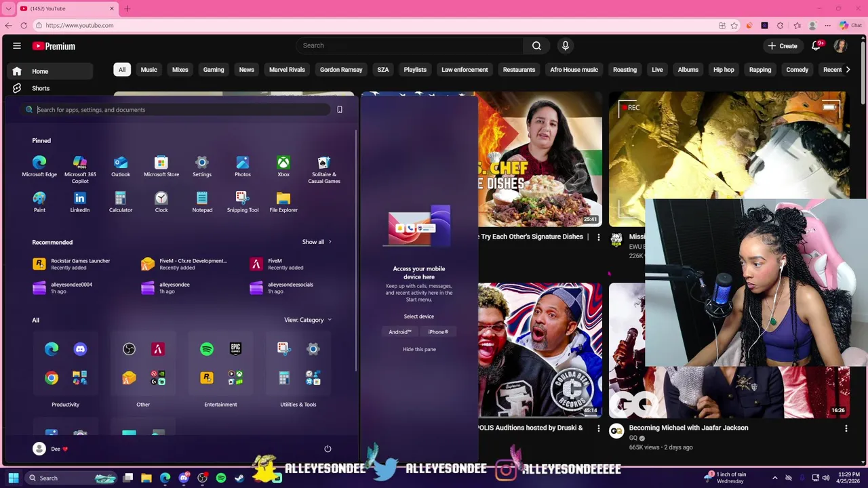Launch Microsoft 365 Copilot pinned app
The height and width of the screenshot is (488, 868).
coord(80,169)
